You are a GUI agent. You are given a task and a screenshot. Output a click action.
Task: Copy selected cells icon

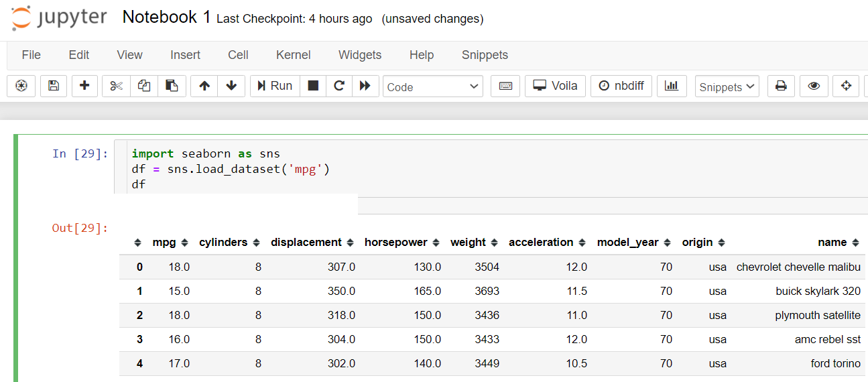click(x=144, y=86)
